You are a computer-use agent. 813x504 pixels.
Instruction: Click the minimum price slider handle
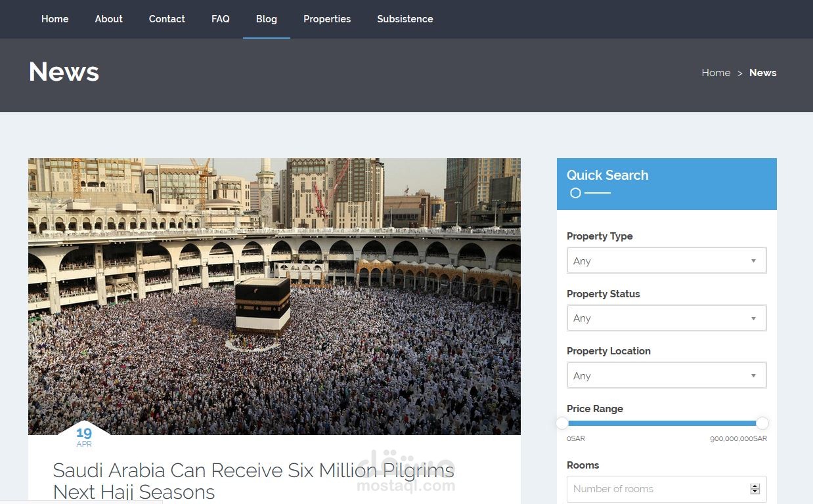click(562, 423)
